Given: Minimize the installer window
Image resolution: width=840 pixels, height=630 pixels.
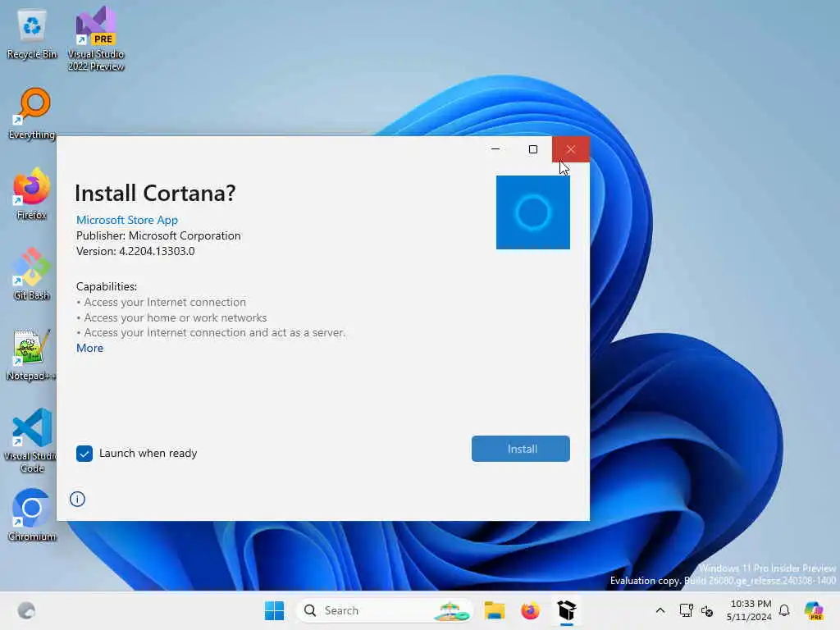Looking at the screenshot, I should pyautogui.click(x=495, y=149).
